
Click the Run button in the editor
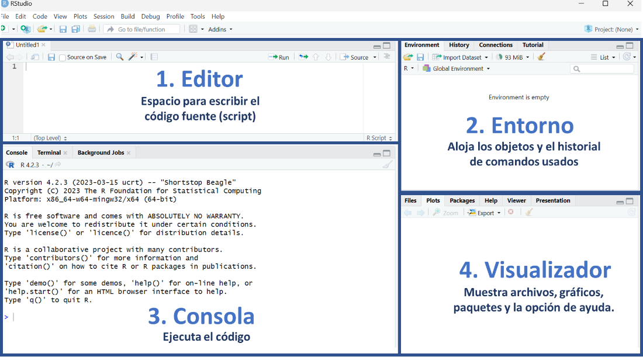tap(279, 57)
